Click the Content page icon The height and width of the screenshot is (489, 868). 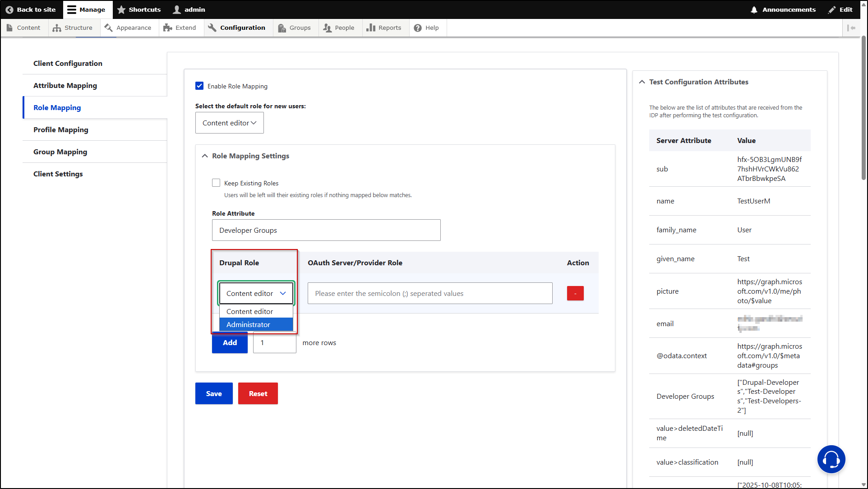pos(10,28)
